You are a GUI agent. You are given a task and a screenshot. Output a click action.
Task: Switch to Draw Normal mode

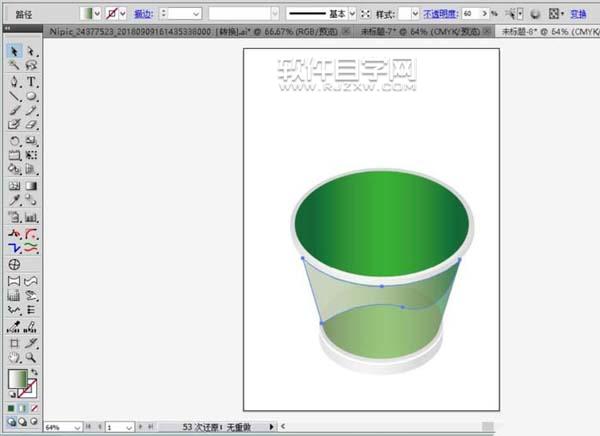(11, 421)
